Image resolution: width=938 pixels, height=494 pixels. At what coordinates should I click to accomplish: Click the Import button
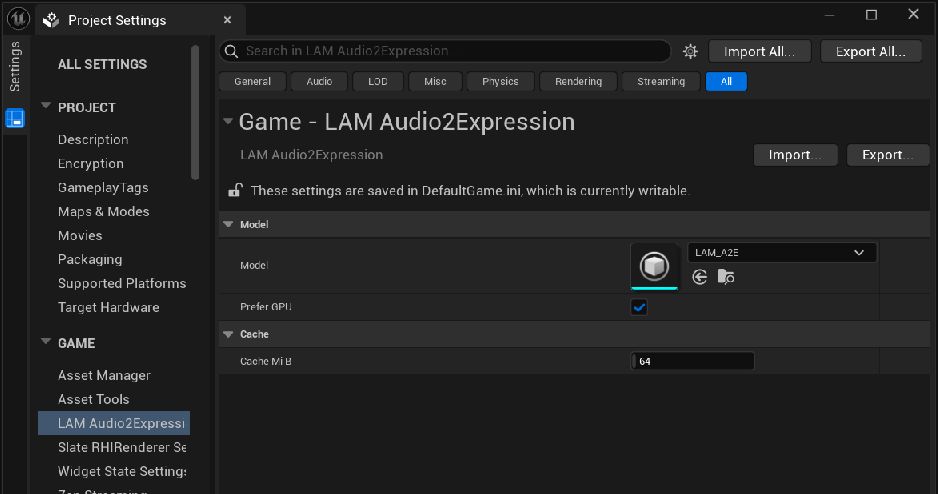click(x=795, y=155)
